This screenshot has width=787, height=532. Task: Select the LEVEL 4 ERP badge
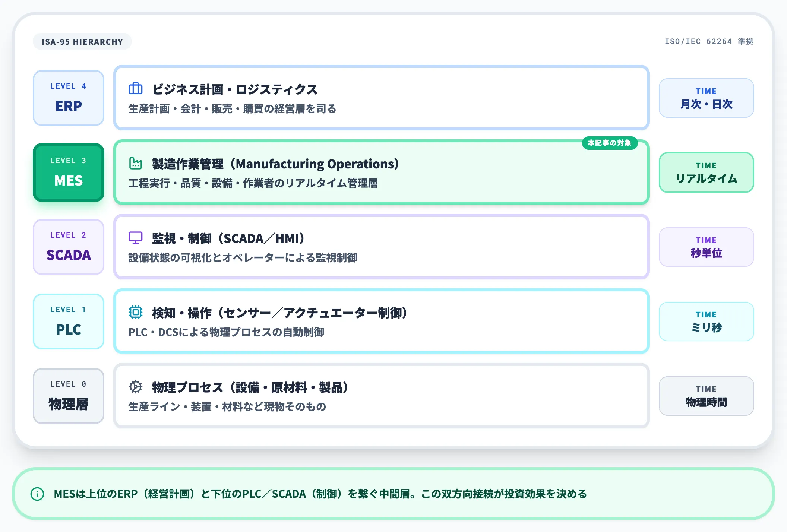[x=68, y=98]
